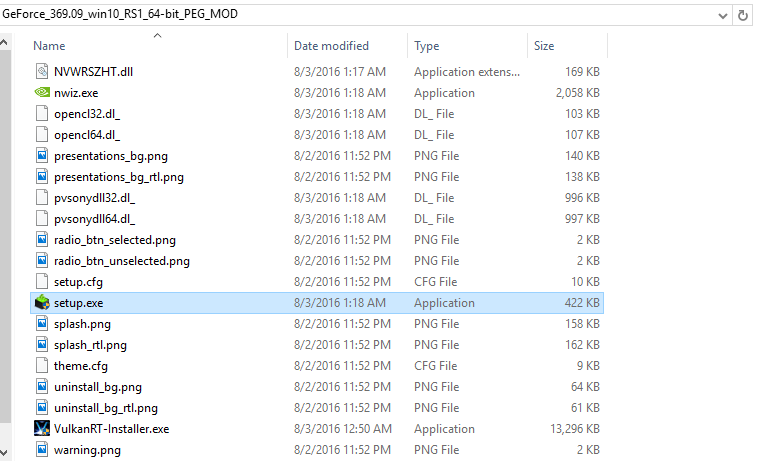Click the address bar path field
This screenshot has width=759, height=465.
pos(358,15)
